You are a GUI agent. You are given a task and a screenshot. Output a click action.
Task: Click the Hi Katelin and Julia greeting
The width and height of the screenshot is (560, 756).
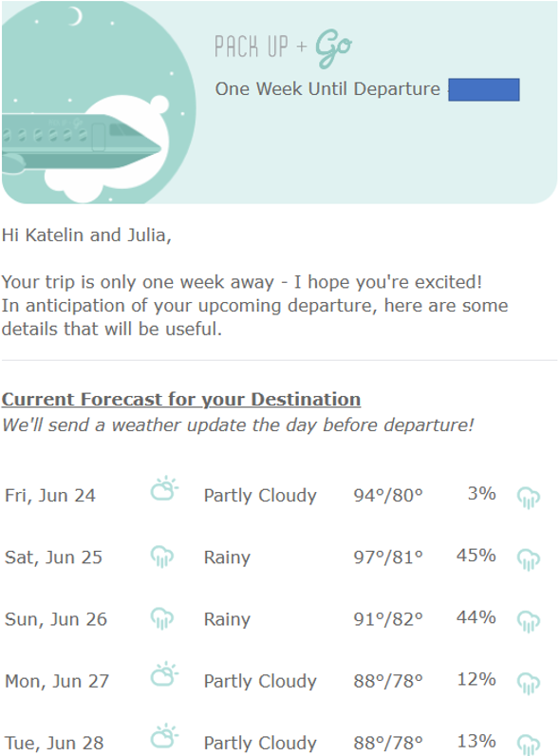point(86,236)
